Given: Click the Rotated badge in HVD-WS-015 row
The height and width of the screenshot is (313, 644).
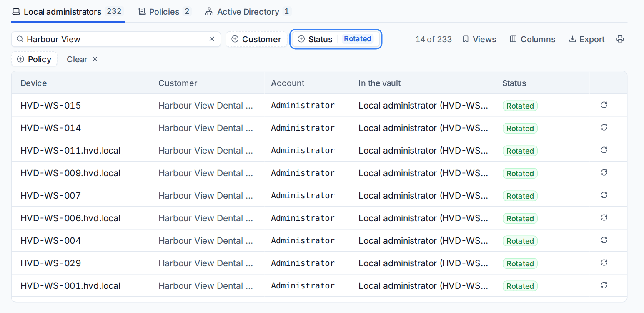Looking at the screenshot, I should pos(520,106).
